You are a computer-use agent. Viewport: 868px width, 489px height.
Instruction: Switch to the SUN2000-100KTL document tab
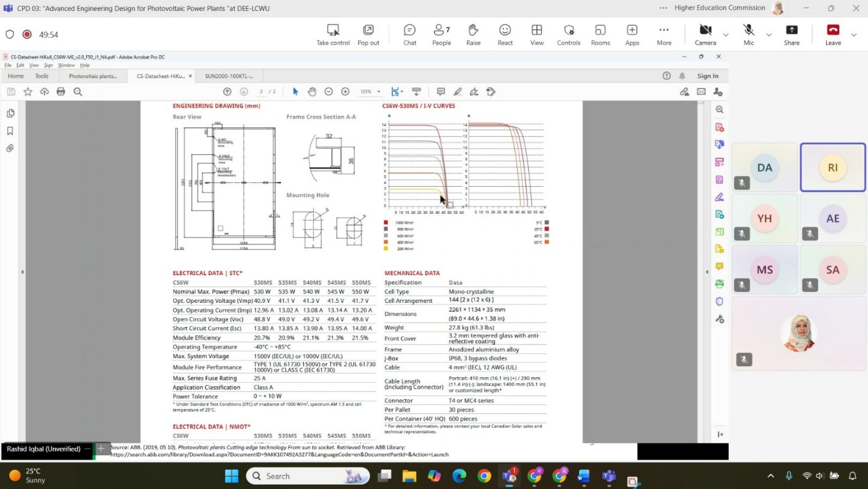click(x=229, y=76)
